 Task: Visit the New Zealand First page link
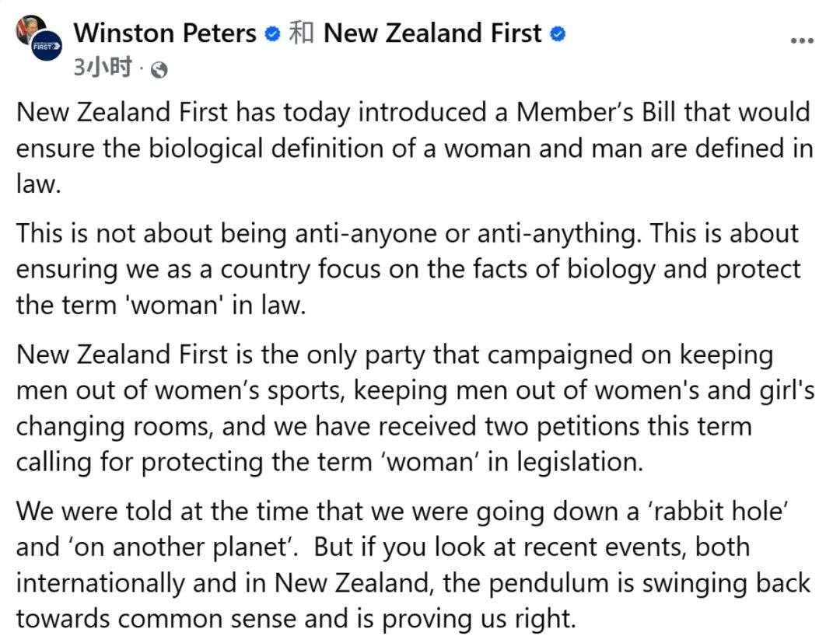[433, 33]
